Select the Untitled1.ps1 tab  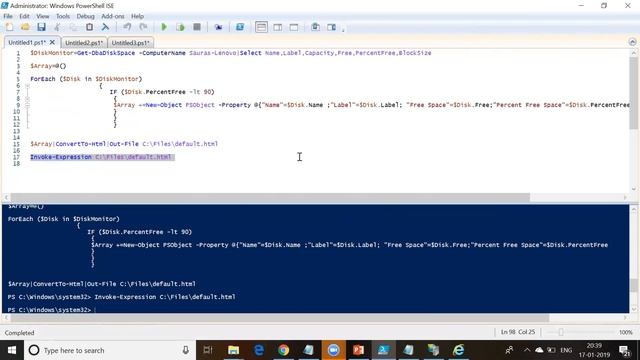click(27, 42)
